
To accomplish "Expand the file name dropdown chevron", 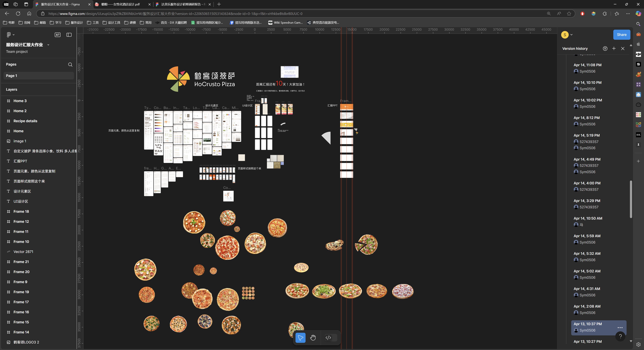I will pyautogui.click(x=48, y=45).
